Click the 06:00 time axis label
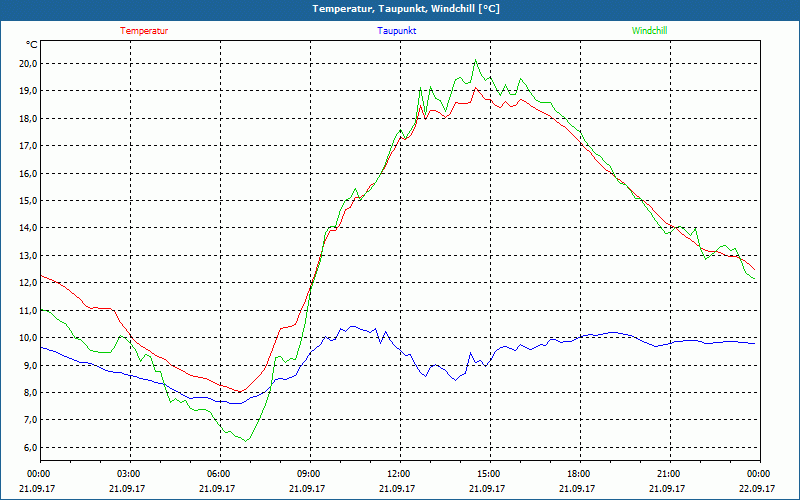800x500 pixels. 220,474
